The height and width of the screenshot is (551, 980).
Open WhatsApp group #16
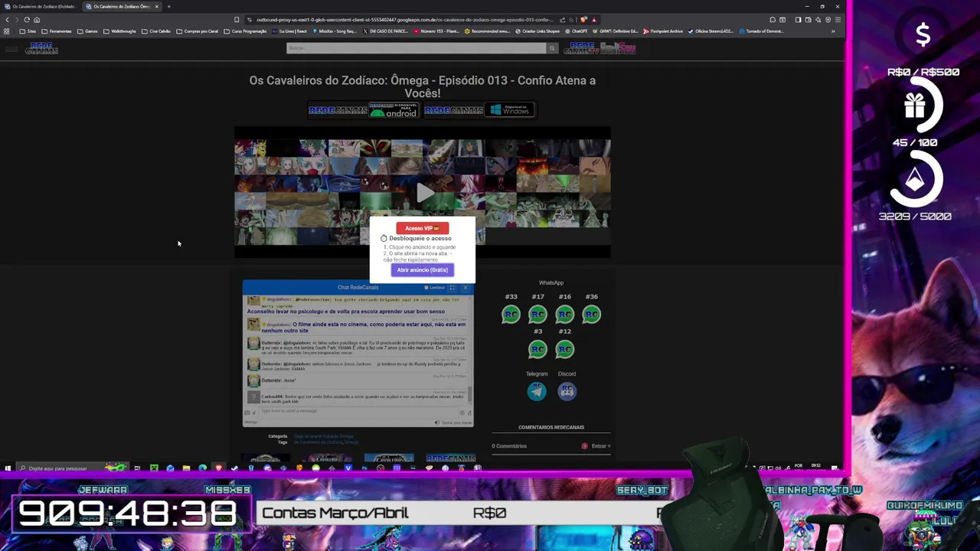(x=564, y=314)
